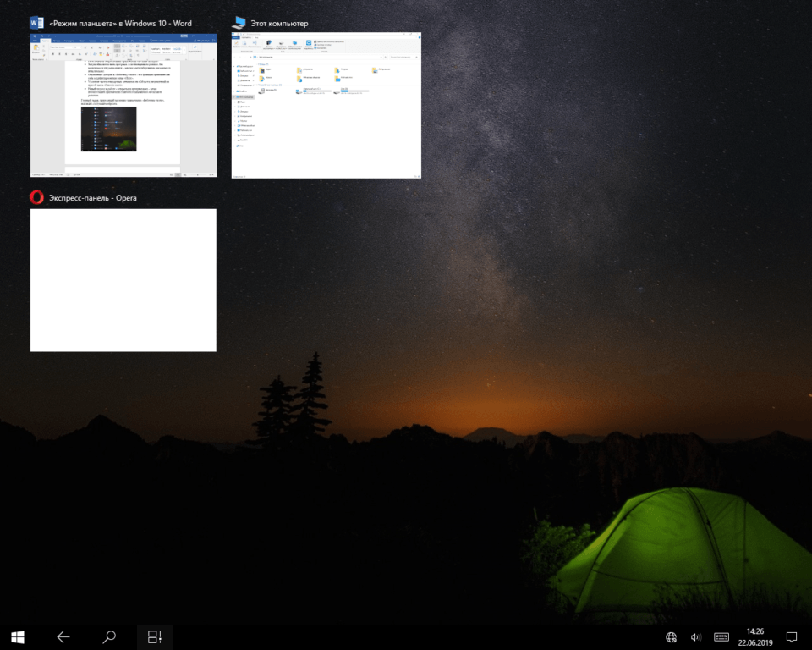Open the Word window thumbnail
Image resolution: width=812 pixels, height=650 pixels.
click(x=123, y=105)
